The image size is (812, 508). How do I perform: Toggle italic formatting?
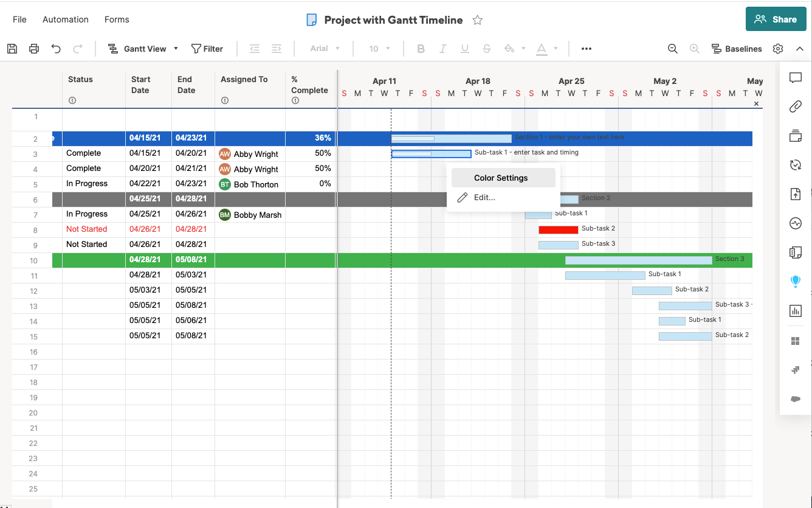tap(442, 49)
